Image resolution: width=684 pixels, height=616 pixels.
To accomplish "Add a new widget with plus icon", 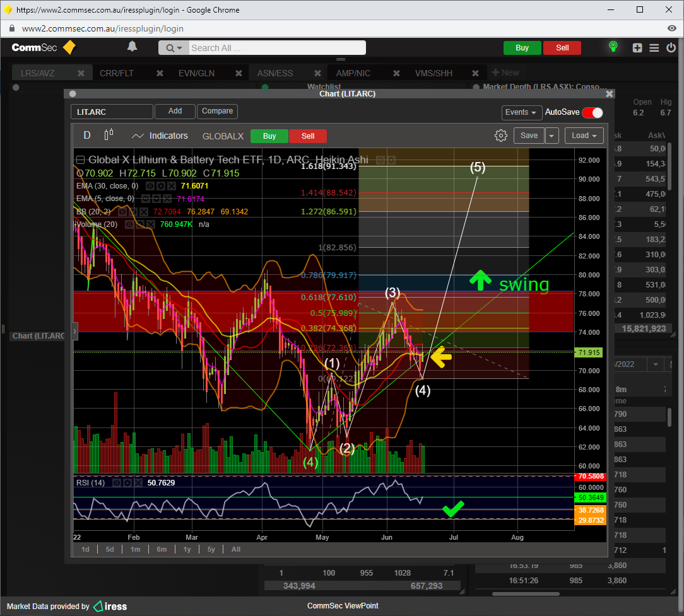I will [x=637, y=47].
